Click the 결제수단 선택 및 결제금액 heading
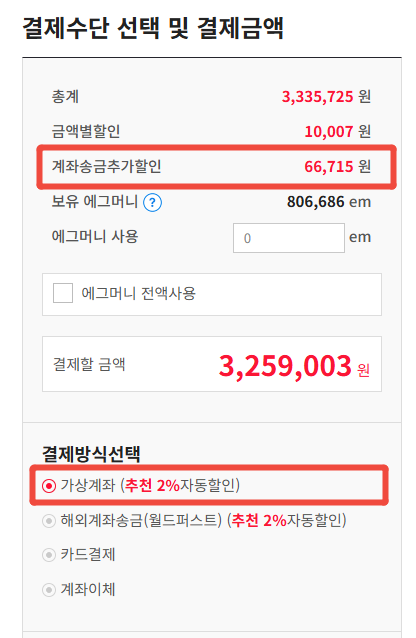Image resolution: width=416 pixels, height=638 pixels. point(153,28)
